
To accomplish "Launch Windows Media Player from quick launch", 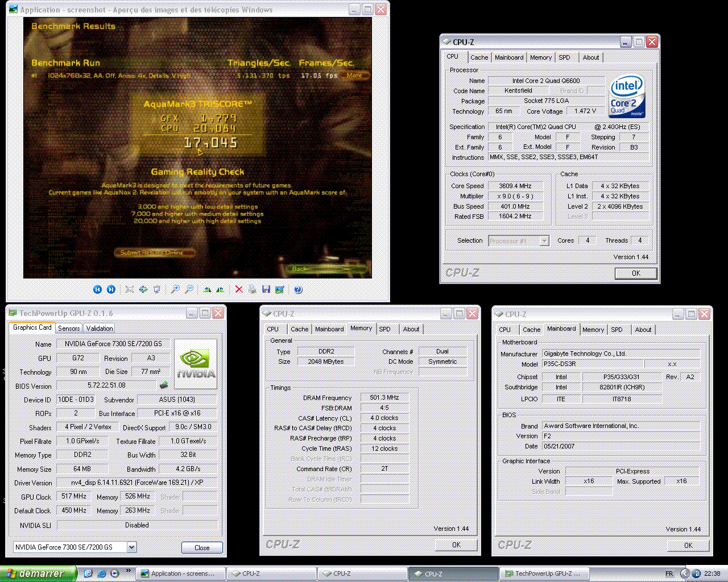I will click(114, 573).
